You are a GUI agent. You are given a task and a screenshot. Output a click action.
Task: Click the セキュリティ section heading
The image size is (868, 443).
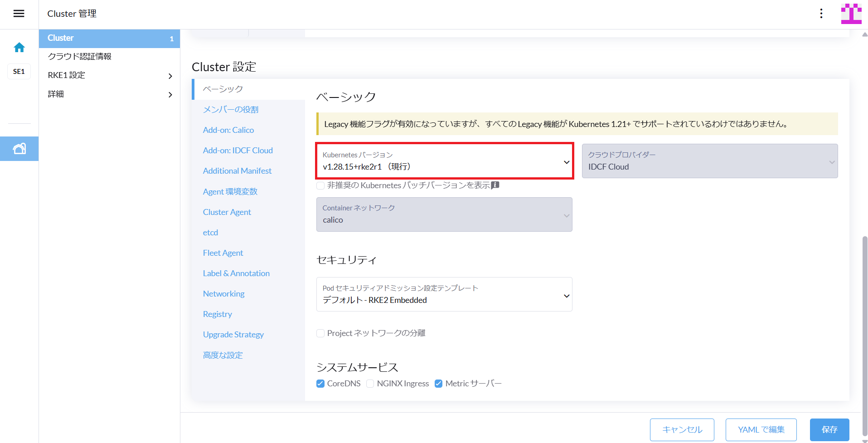point(347,260)
